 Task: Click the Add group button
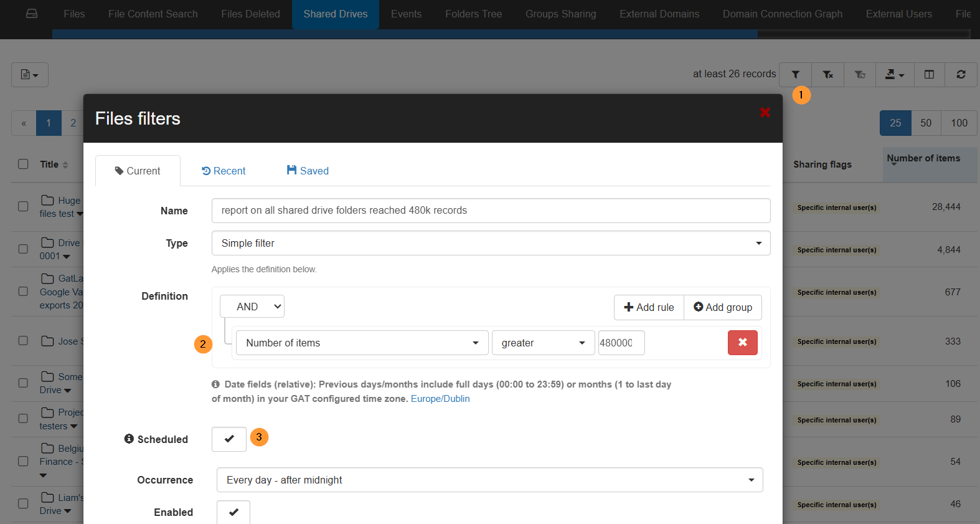(723, 307)
